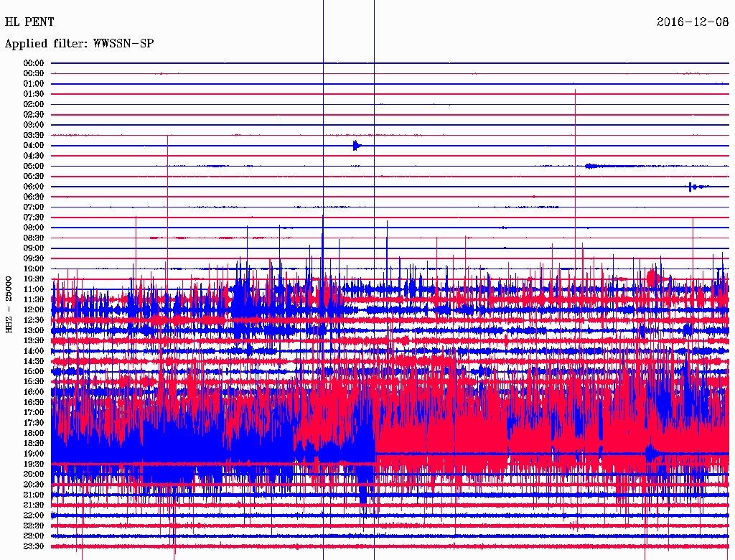Click the 13:00 time label

(34, 330)
